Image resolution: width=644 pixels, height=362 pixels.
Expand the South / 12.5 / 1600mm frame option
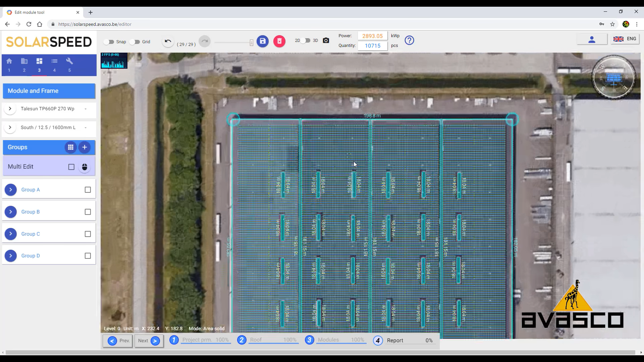(10, 127)
